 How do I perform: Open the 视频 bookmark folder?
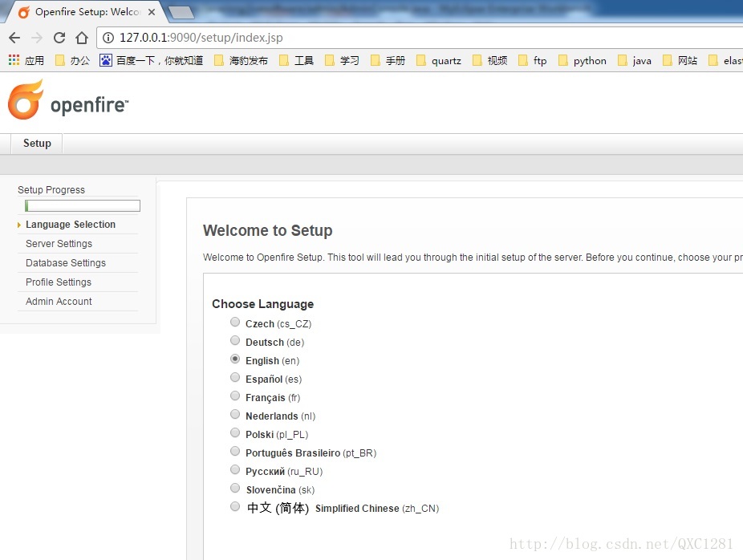[x=490, y=60]
